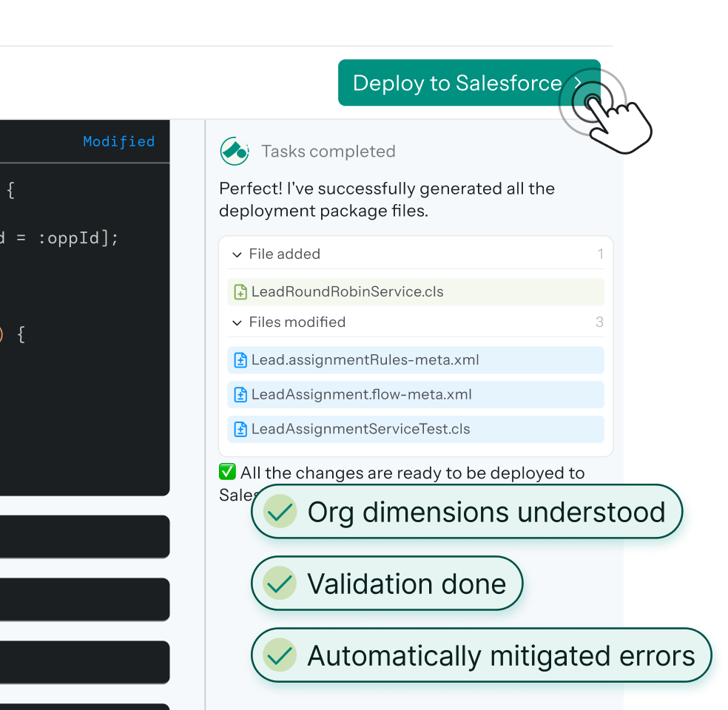Click the assistant avatar beside Tasks completed

coord(235,152)
